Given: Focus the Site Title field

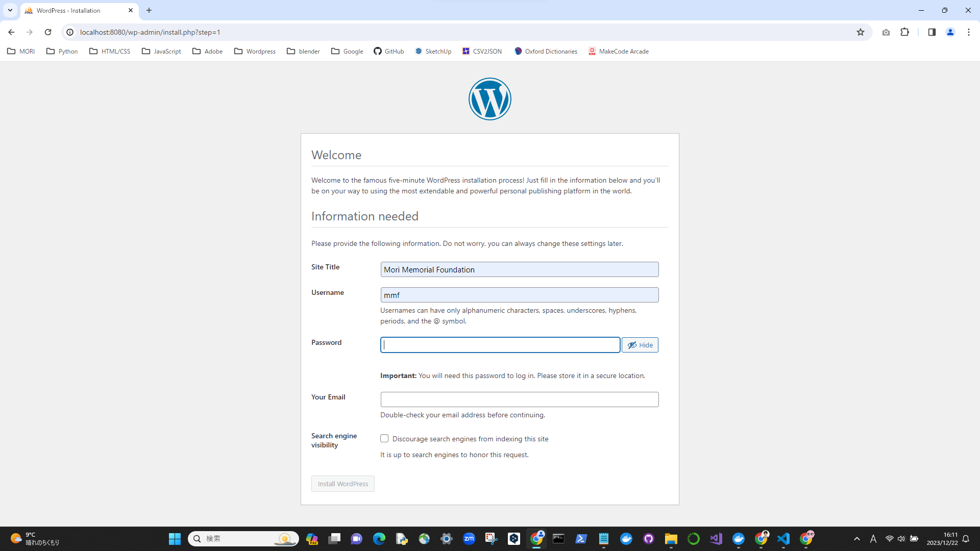Looking at the screenshot, I should pos(519,269).
